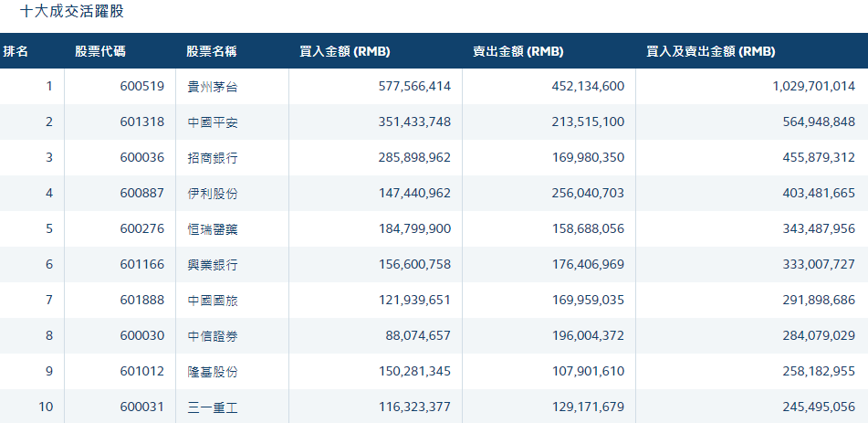Click the 三一重工 stock name

pos(213,407)
